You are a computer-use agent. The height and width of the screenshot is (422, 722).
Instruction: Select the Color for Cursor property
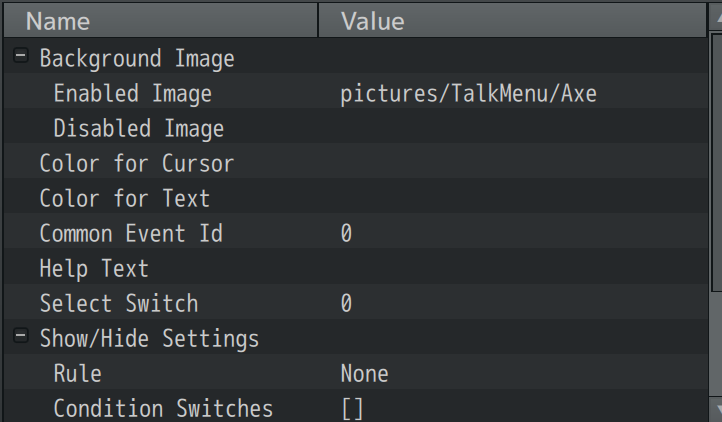(x=136, y=164)
